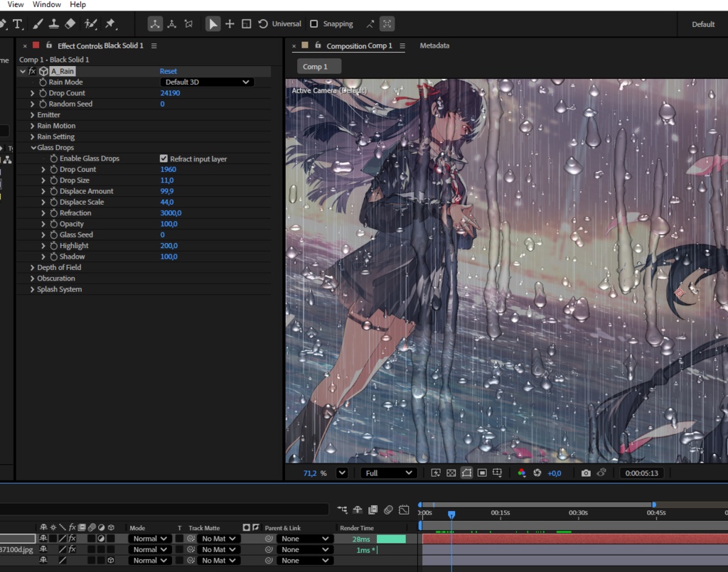The image size is (728, 572).
Task: Select the Roto Brush tool
Action: pyautogui.click(x=90, y=24)
